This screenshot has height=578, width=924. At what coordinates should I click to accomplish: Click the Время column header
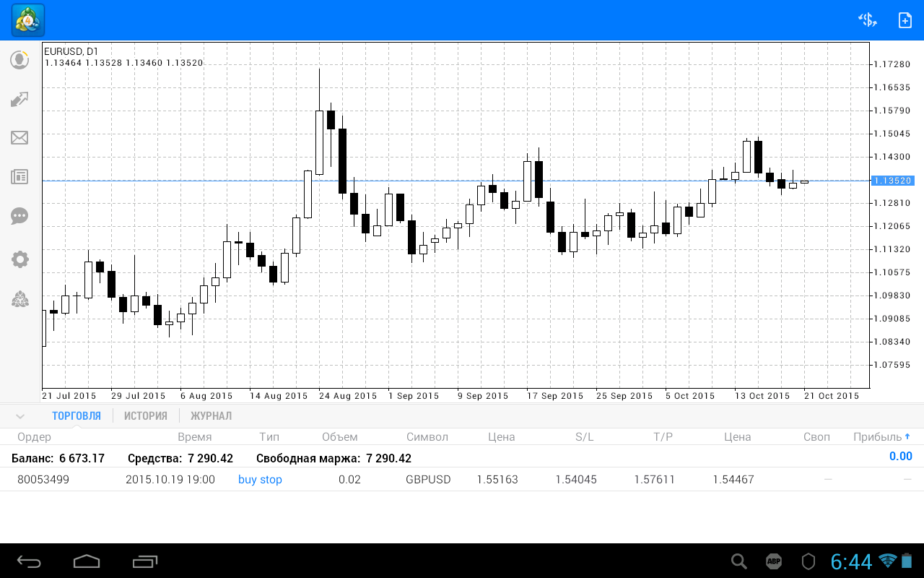tap(195, 437)
